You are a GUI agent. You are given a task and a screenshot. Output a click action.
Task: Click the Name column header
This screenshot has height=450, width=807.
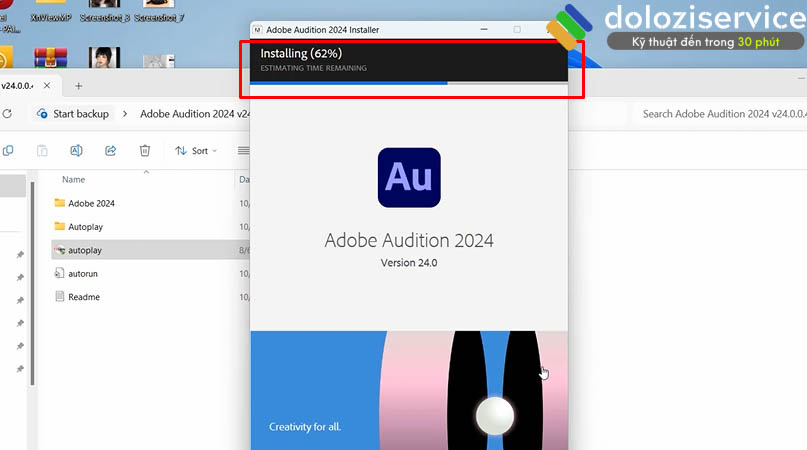(74, 179)
